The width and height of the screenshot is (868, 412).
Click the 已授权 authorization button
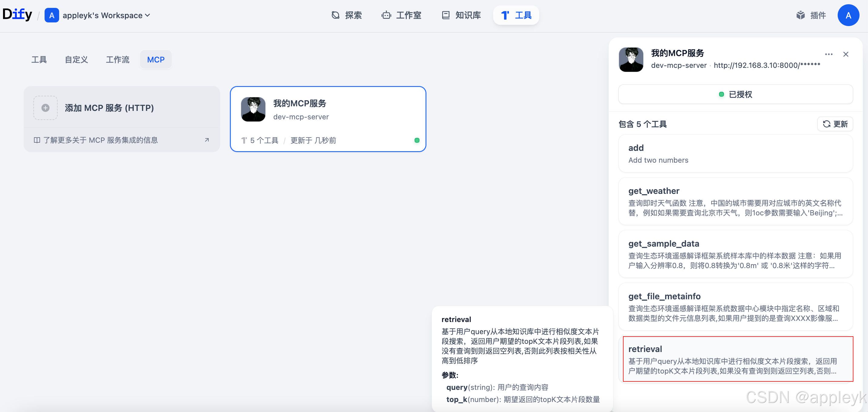click(x=735, y=94)
